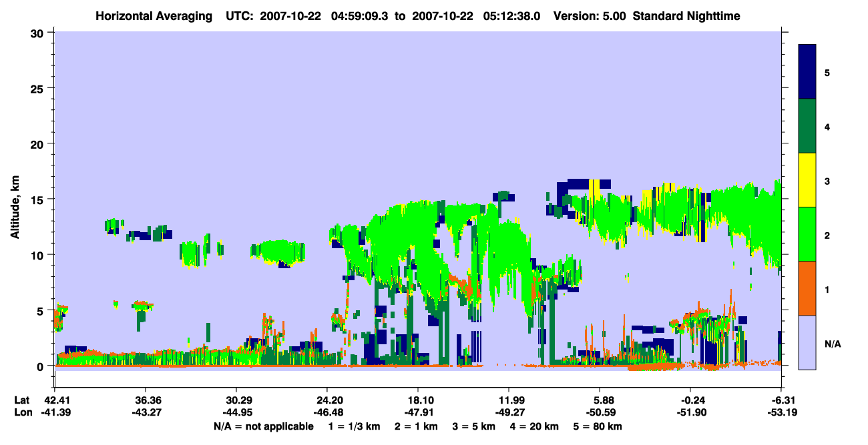Click 'Version: 5.00' in the title

coord(590,16)
